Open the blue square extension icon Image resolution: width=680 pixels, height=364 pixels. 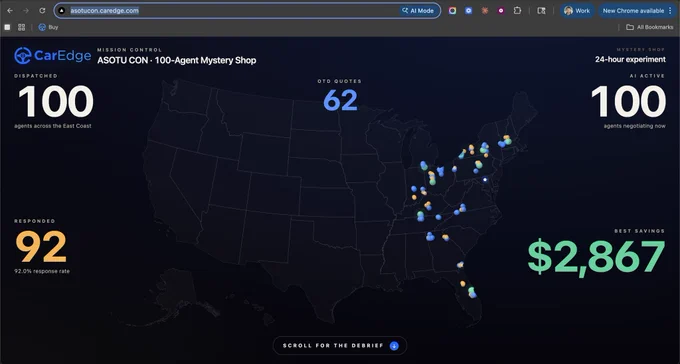pos(468,10)
